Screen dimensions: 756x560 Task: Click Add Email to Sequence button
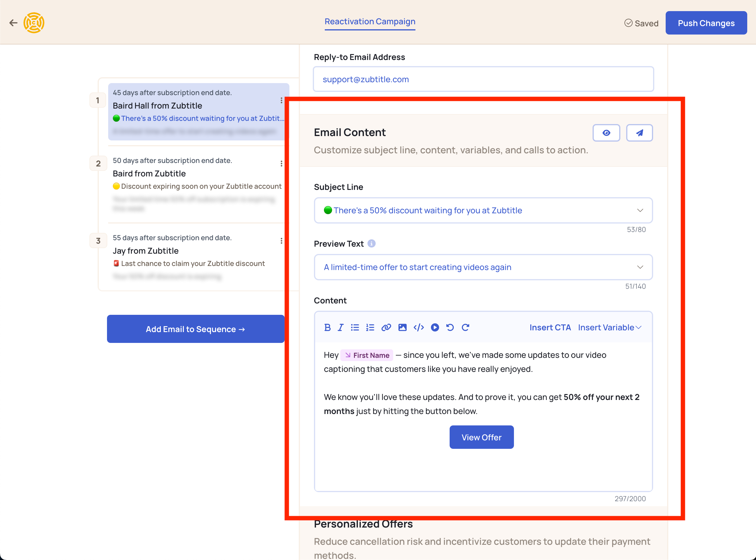(x=196, y=329)
